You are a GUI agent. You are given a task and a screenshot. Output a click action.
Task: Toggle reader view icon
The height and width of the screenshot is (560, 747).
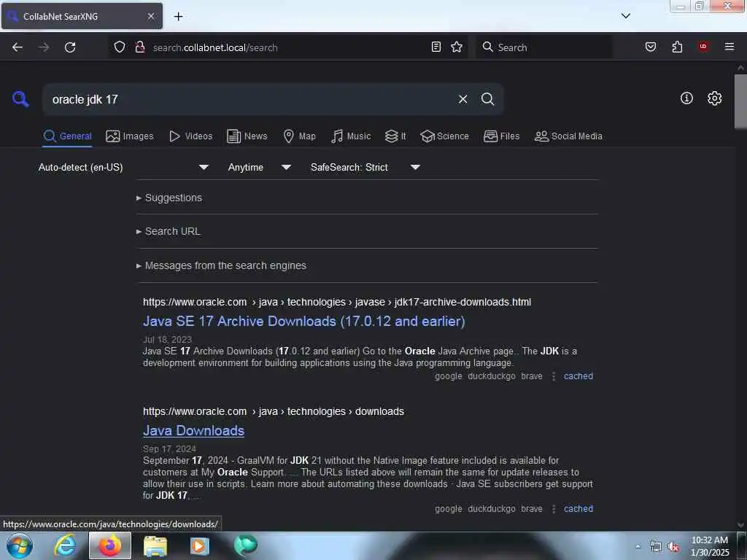pyautogui.click(x=436, y=47)
